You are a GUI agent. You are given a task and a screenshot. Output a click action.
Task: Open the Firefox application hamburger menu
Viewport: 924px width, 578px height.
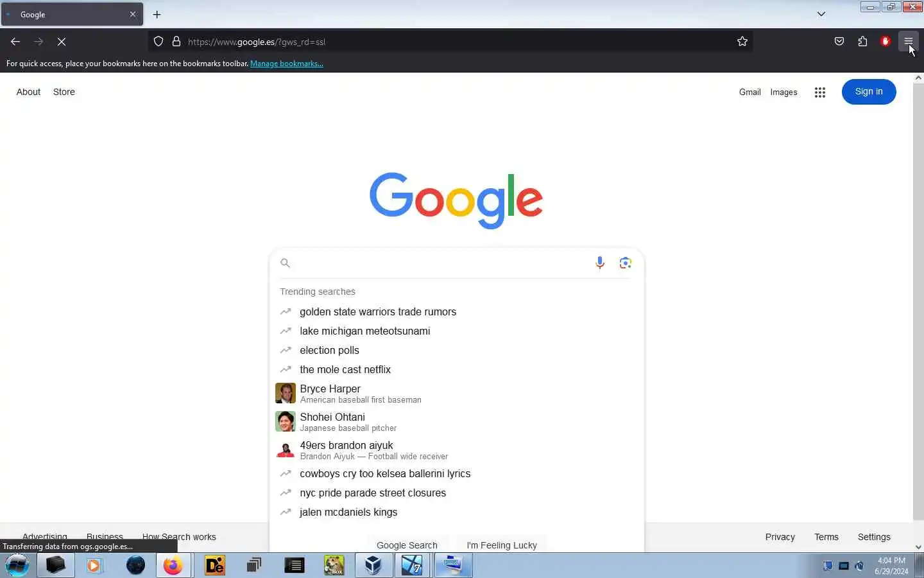tap(909, 42)
